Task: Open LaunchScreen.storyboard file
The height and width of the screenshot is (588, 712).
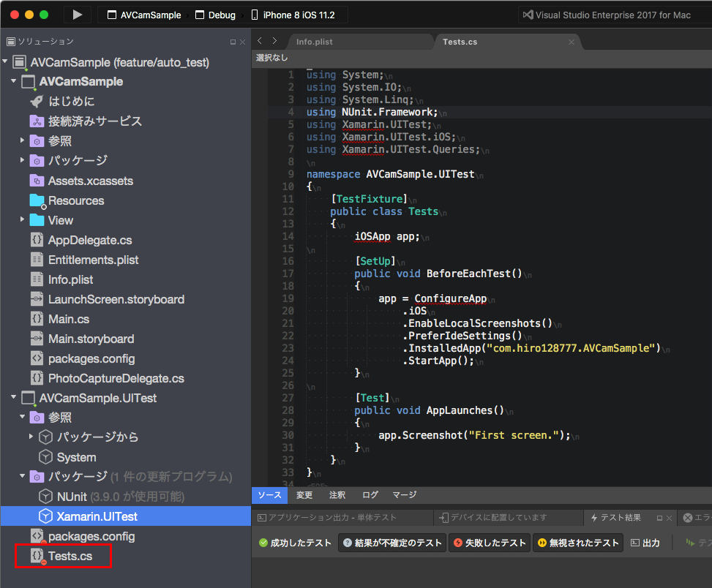Action: (x=107, y=299)
